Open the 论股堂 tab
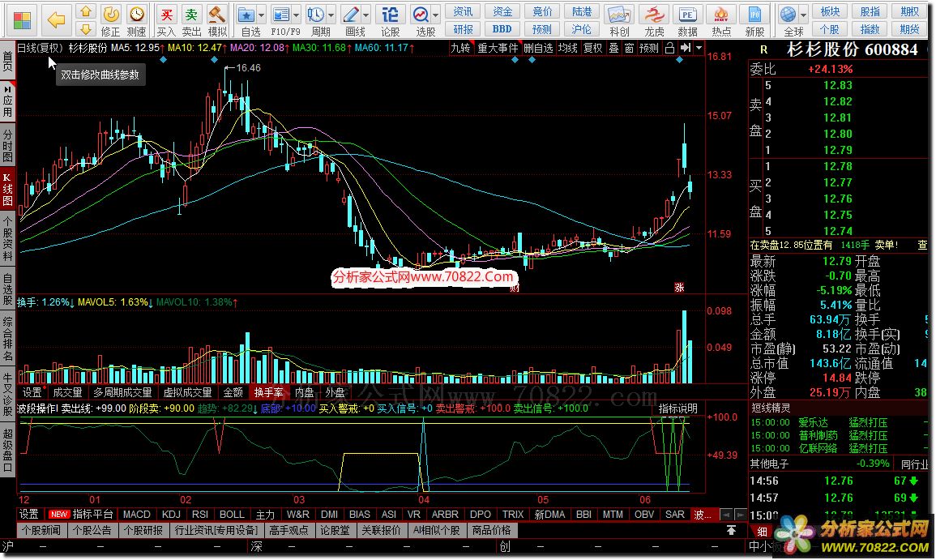Image resolution: width=936 pixels, height=560 pixels. point(335,530)
